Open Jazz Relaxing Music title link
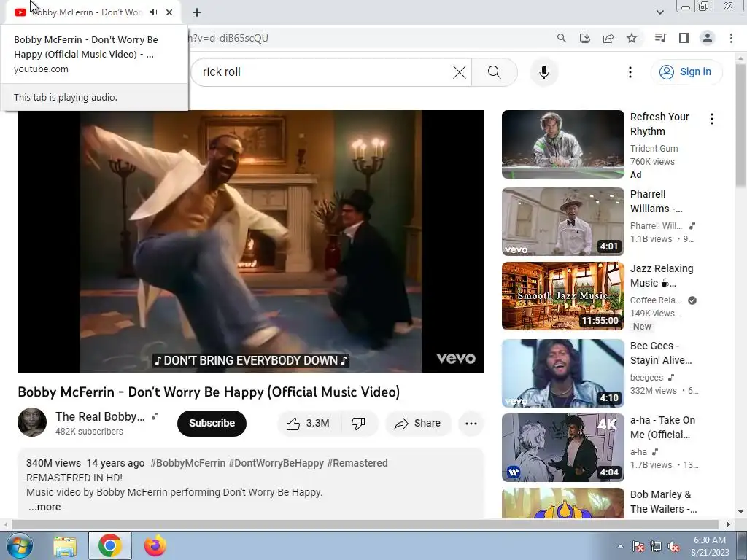Screen dimensions: 747x560 [662, 276]
